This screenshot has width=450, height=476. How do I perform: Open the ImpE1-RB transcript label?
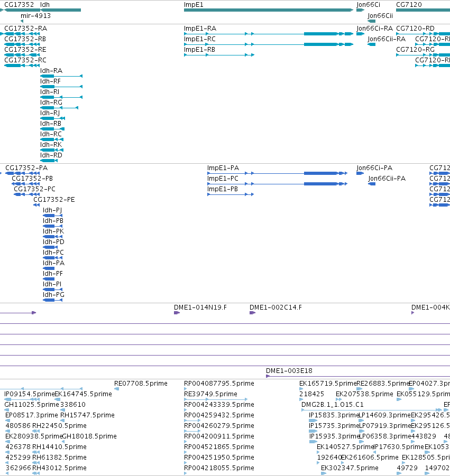(x=199, y=50)
